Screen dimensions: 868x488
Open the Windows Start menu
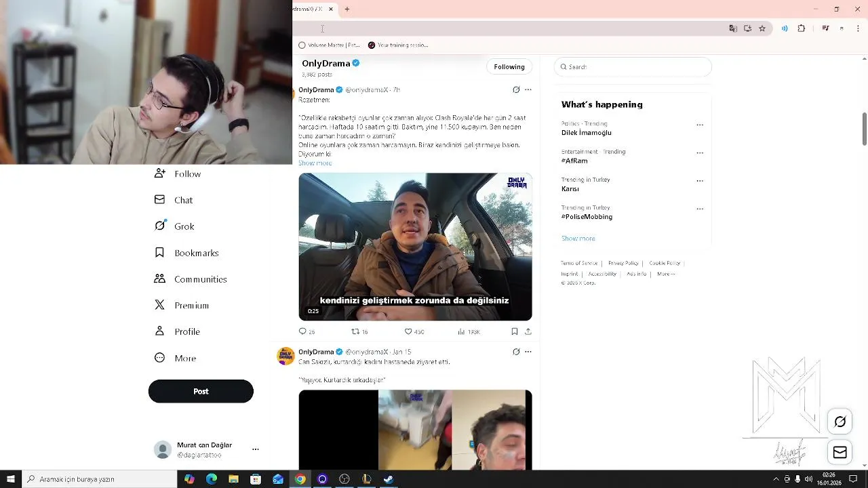11,479
